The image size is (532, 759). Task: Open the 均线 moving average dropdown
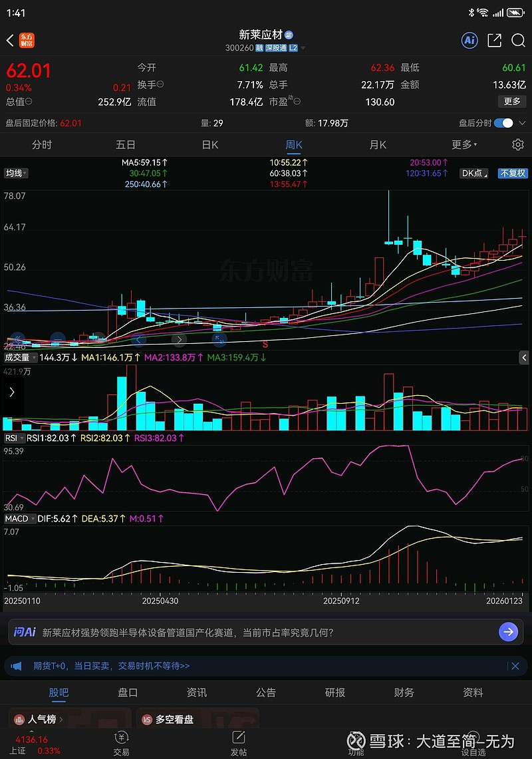[16, 173]
